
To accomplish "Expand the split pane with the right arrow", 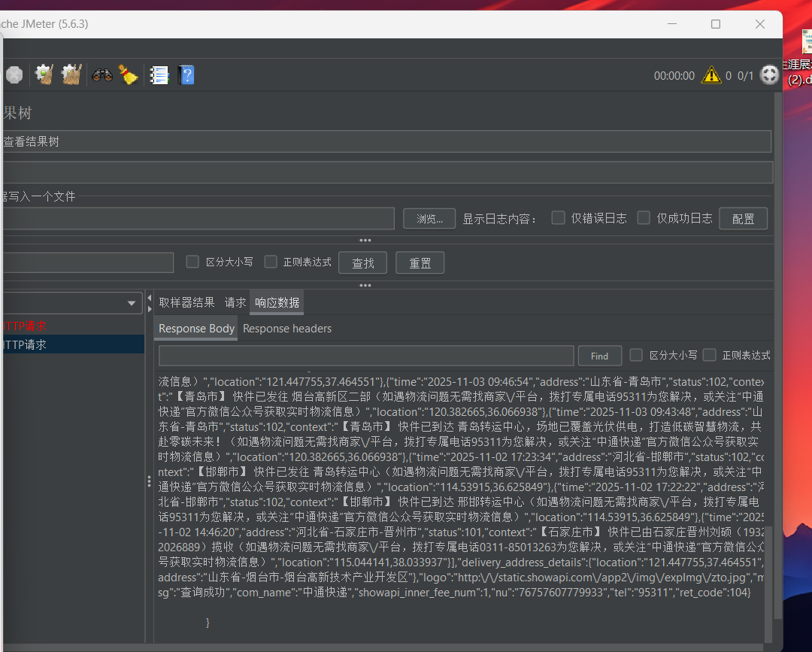I will click(149, 308).
